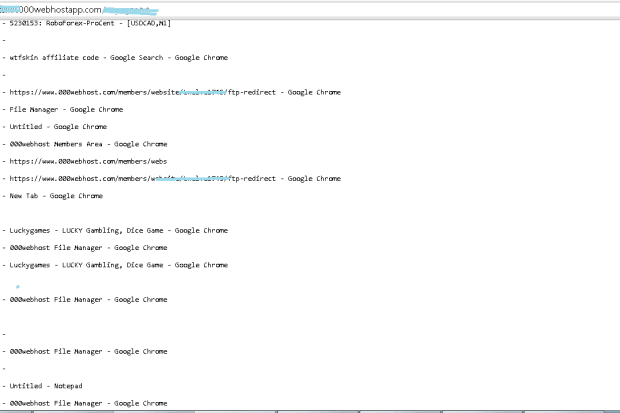Select the line '5230153: RoboForex-ProCent - [USDCAD,M1]'
The width and height of the screenshot is (620, 413).
point(90,23)
